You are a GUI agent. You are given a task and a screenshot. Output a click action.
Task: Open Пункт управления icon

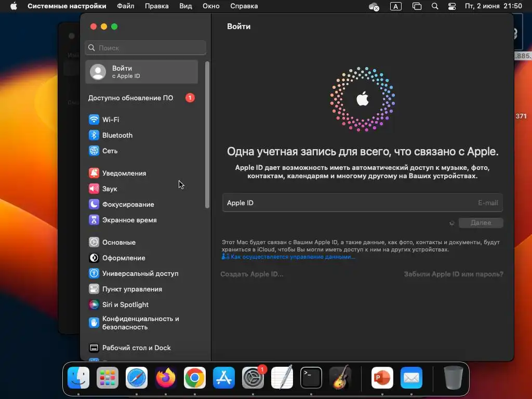[94, 289]
